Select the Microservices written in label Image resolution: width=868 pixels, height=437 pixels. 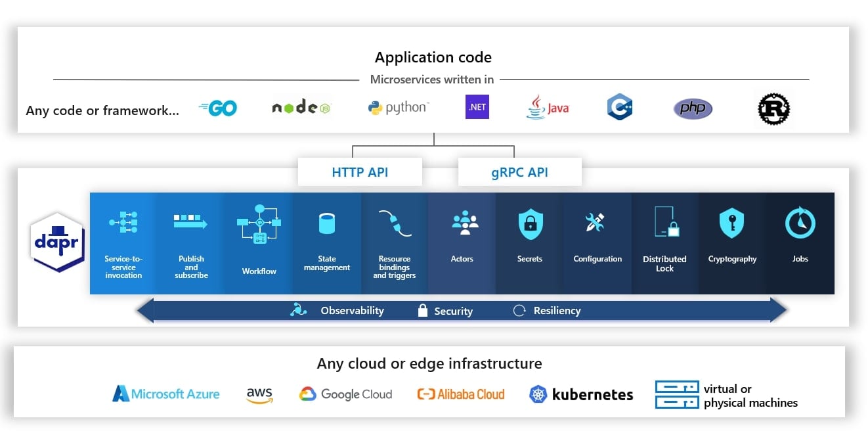click(x=432, y=80)
